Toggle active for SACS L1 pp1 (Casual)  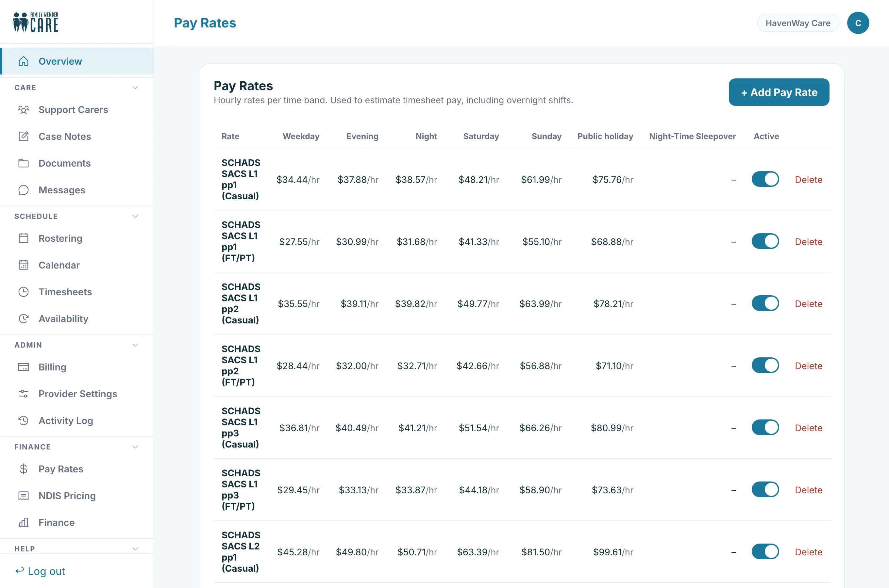click(x=765, y=179)
